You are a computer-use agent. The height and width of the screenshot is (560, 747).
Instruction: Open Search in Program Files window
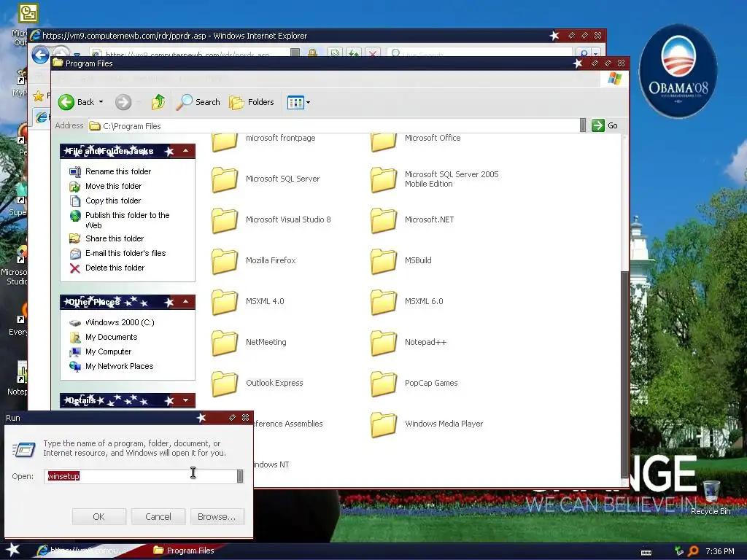(198, 102)
